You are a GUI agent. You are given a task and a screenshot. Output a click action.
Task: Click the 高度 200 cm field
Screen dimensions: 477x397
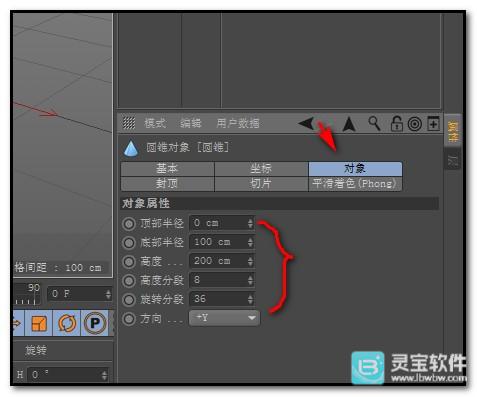pos(222,261)
